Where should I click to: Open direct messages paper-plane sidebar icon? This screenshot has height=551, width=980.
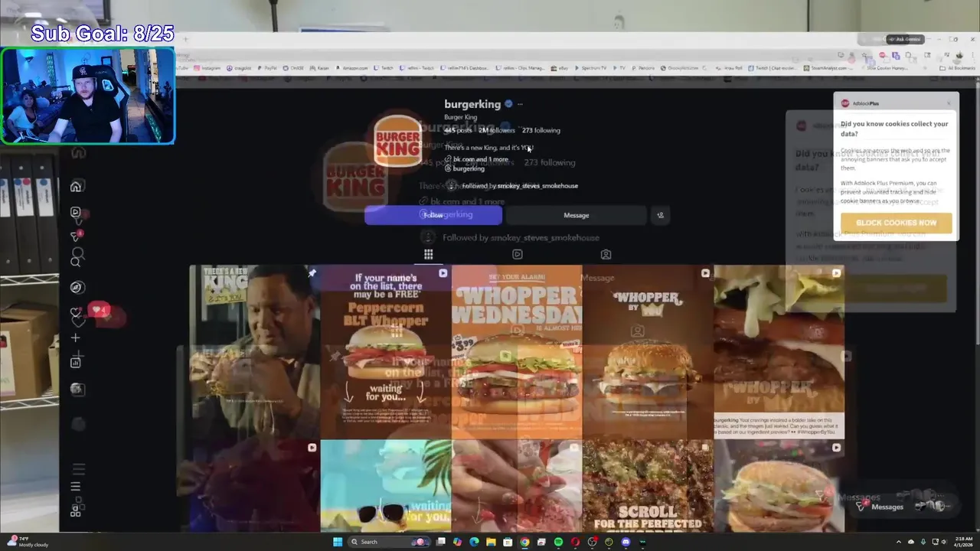click(76, 236)
